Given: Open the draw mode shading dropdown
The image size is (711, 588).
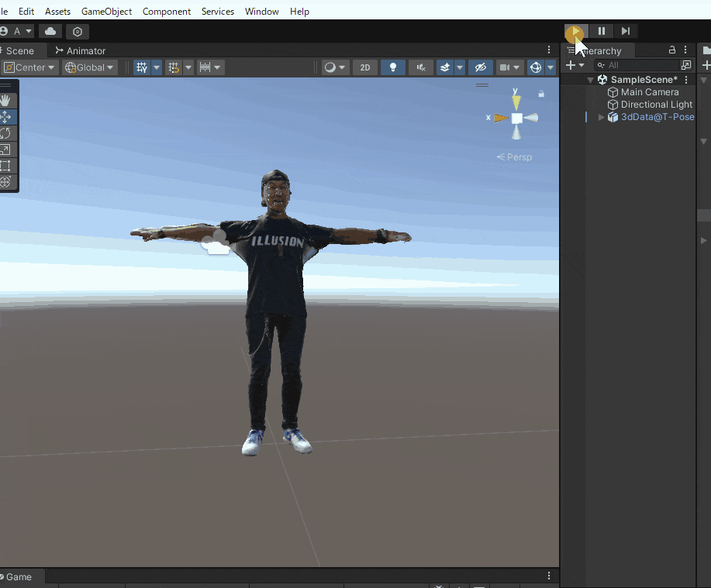Looking at the screenshot, I should coord(335,67).
